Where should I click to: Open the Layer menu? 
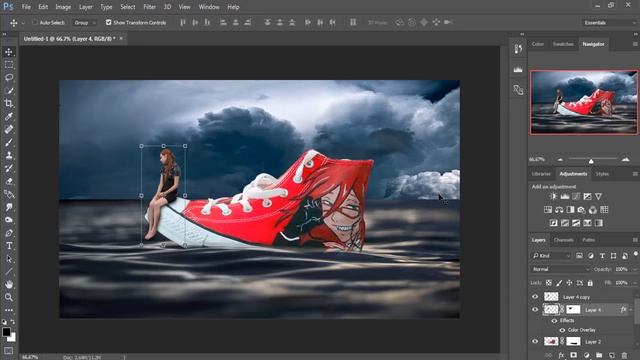click(85, 7)
